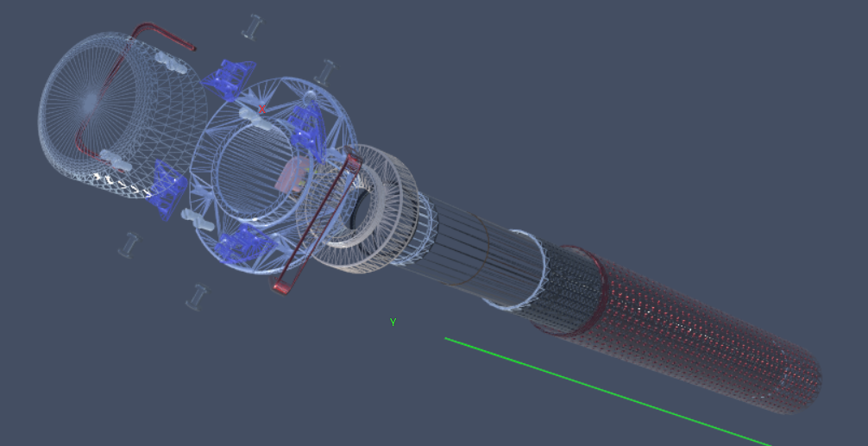Click the green Y axis label
The image size is (868, 446).
[393, 322]
